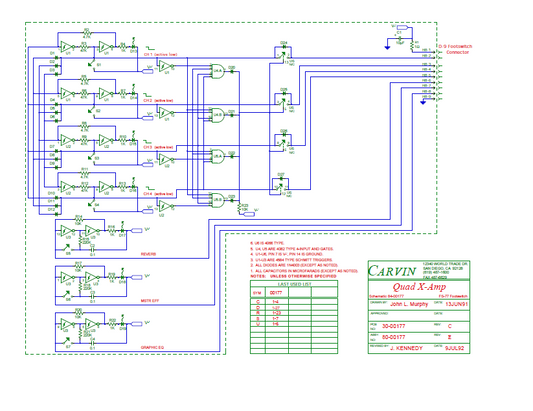
Task: Click switch S1 in channel 1 circuit
Action: tap(92, 65)
